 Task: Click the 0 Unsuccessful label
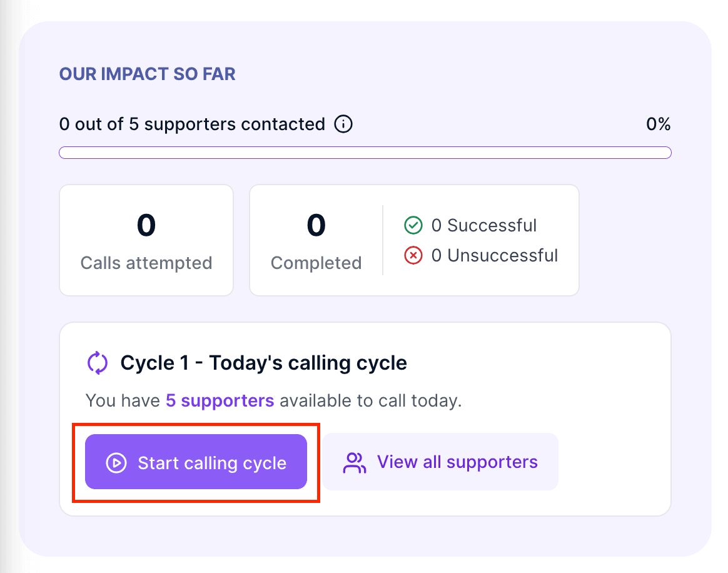(x=494, y=255)
